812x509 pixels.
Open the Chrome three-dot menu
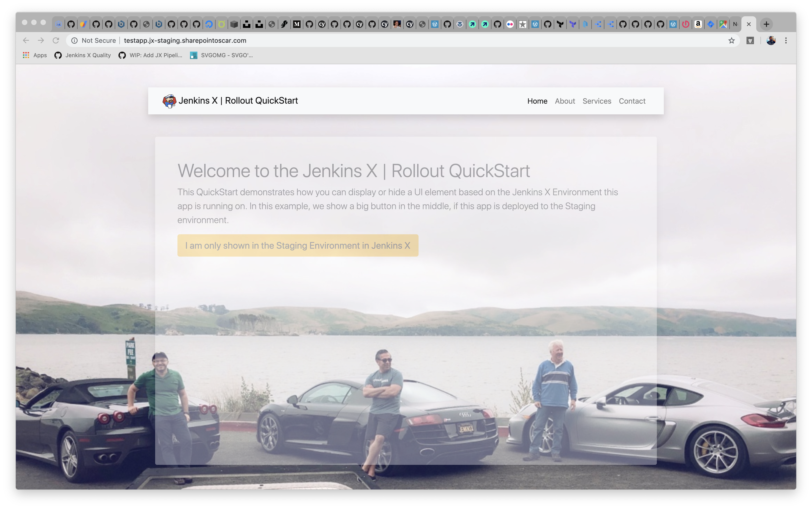pos(786,40)
